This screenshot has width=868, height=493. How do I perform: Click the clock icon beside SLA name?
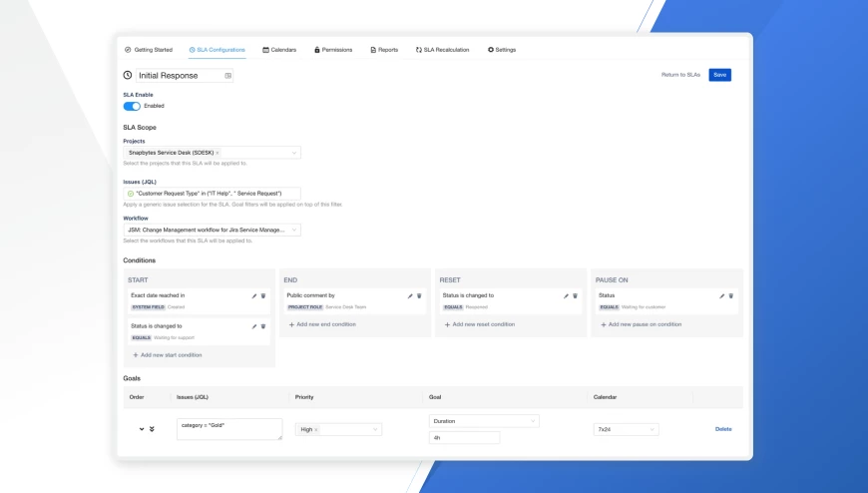128,75
